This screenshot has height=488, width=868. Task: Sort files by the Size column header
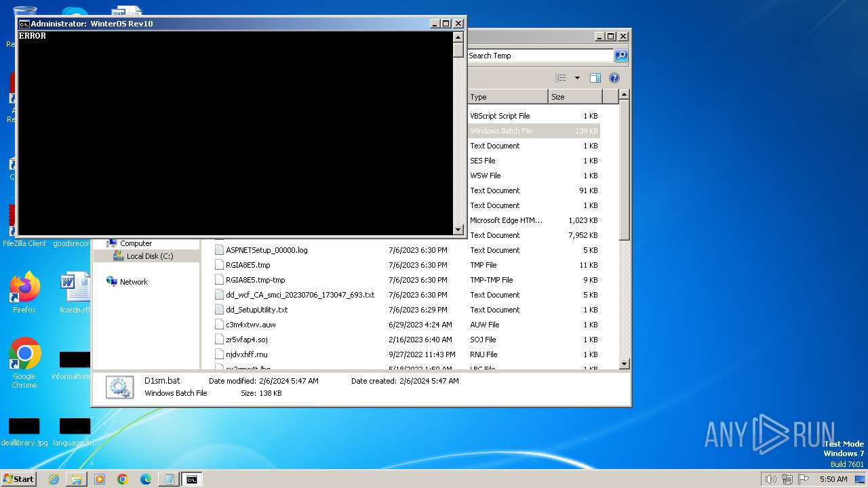point(575,97)
